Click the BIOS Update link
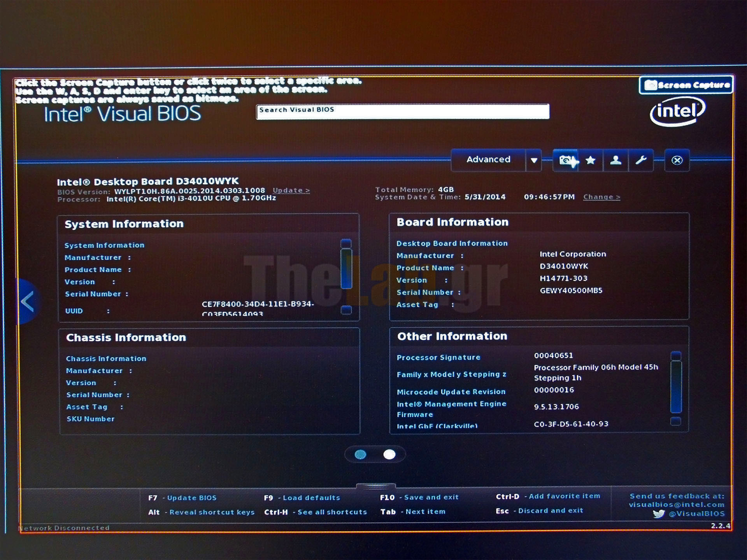 [x=291, y=191]
